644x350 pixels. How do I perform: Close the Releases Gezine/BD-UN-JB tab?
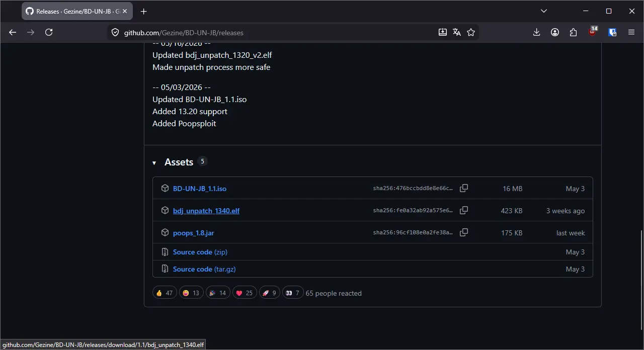click(x=125, y=11)
